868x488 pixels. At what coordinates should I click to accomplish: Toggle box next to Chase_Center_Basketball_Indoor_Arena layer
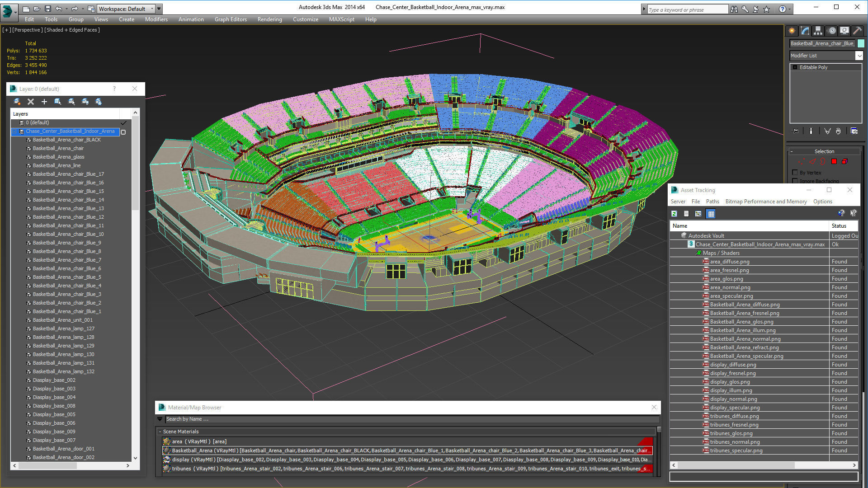pos(123,132)
